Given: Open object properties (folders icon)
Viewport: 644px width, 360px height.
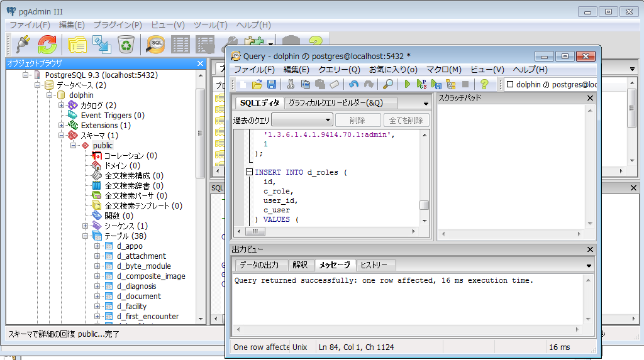Looking at the screenshot, I should 77,45.
